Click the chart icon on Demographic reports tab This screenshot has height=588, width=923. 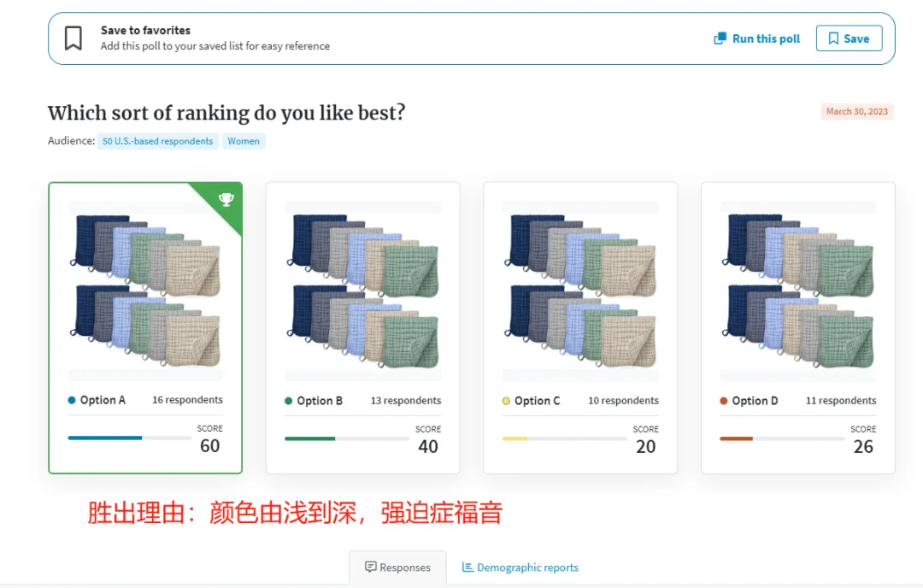coord(467,567)
